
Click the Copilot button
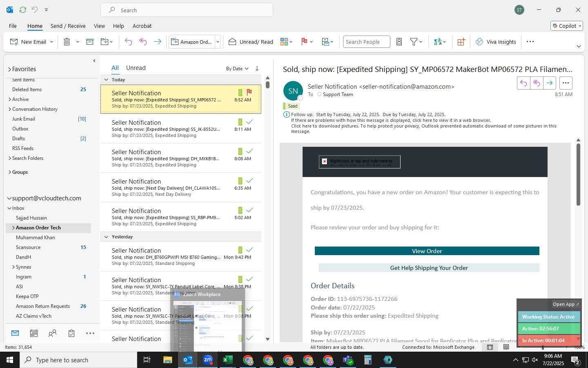[x=567, y=26]
